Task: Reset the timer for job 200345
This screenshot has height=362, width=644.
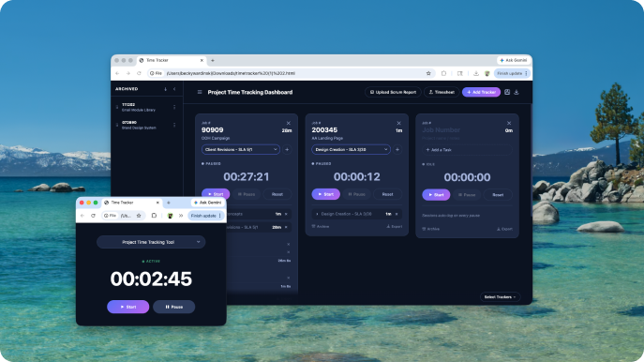Action: click(x=387, y=194)
